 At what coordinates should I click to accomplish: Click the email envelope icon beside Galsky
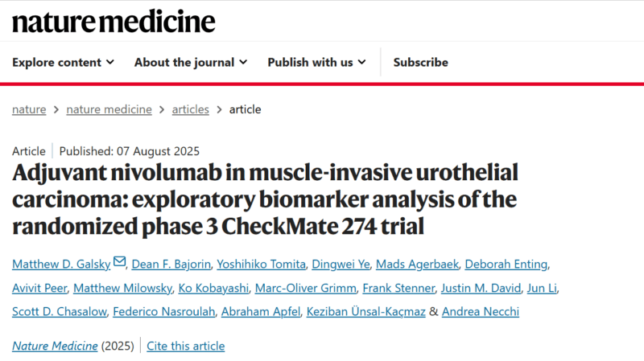pyautogui.click(x=119, y=261)
